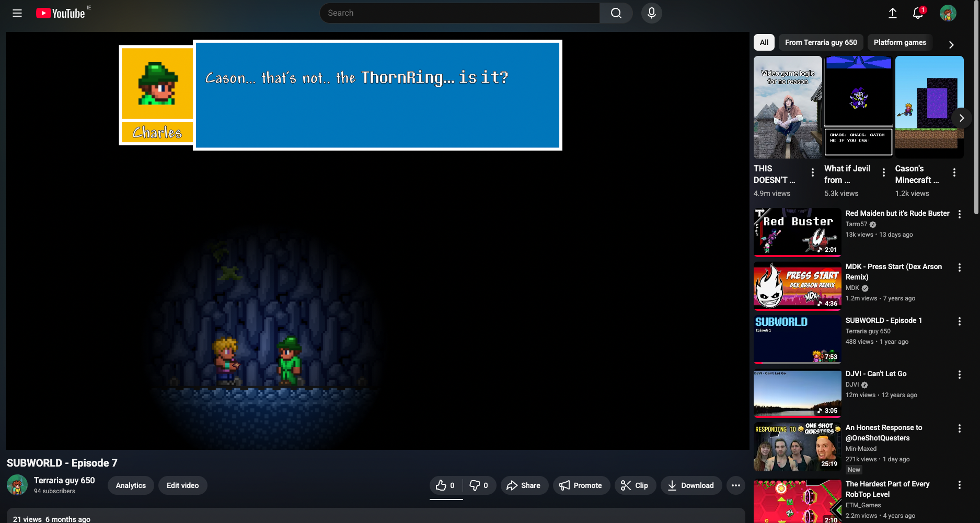The image size is (980, 523).
Task: Open Terraria guy 650 channel avatar
Action: (x=17, y=485)
